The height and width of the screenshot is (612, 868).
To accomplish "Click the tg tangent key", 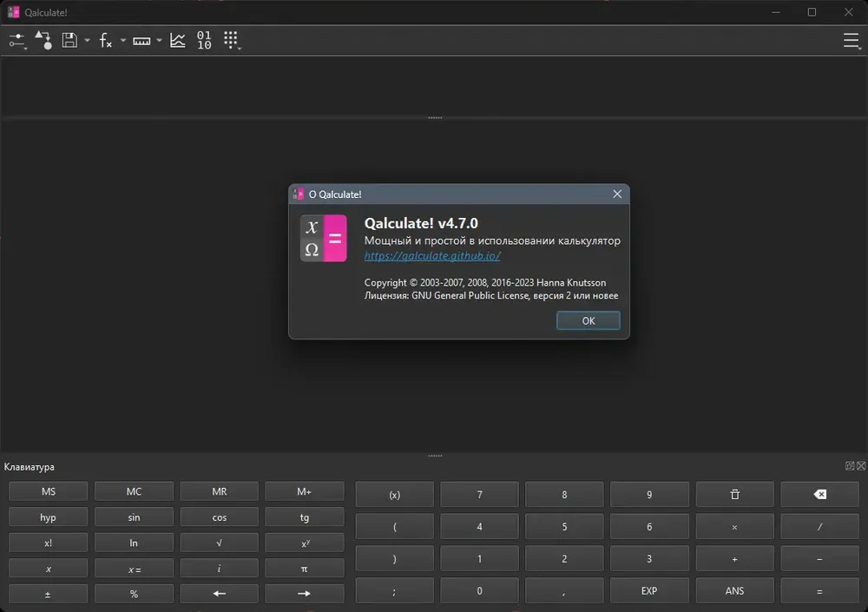I will [x=305, y=517].
